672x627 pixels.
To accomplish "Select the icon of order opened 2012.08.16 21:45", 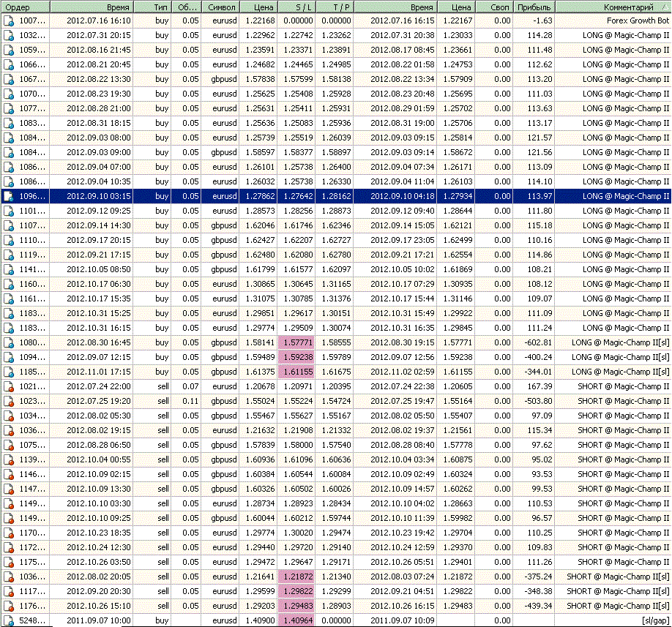I will click(x=9, y=50).
